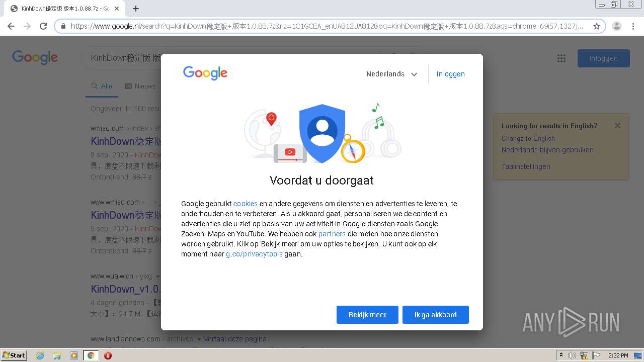
Task: Open the KinhDown_v1.0 result from wuaiw.cn
Action: (126, 289)
